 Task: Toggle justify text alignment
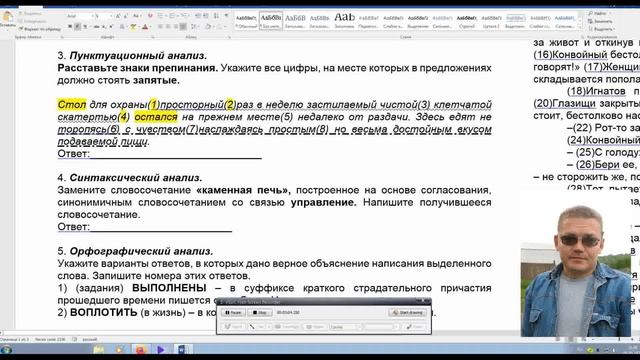tap(183, 27)
